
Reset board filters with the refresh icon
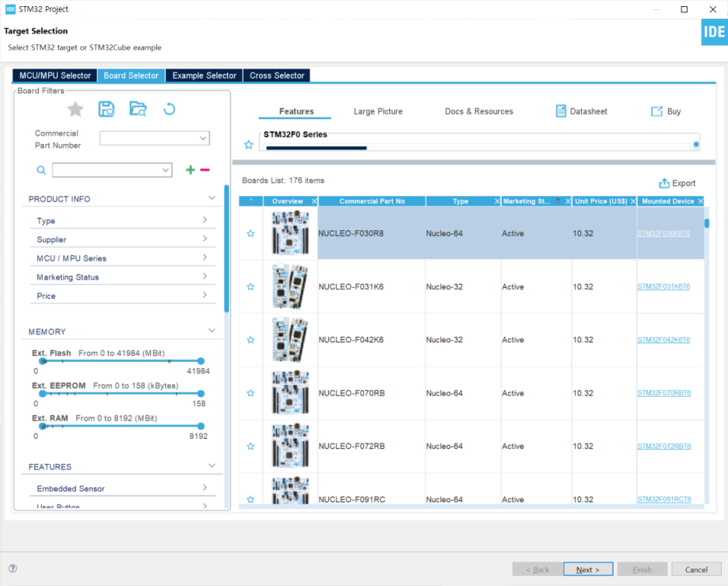tap(170, 109)
